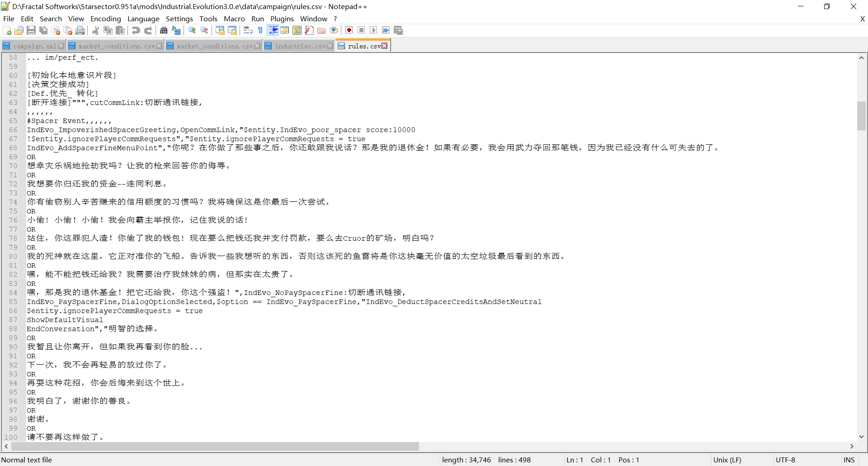Save the current file via toolbar
The width and height of the screenshot is (868, 466).
[31, 30]
